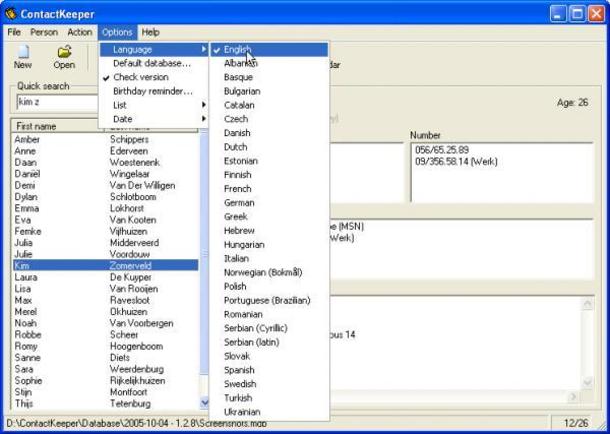Switch language to Greek
This screenshot has height=434, width=610.
[x=269, y=217]
